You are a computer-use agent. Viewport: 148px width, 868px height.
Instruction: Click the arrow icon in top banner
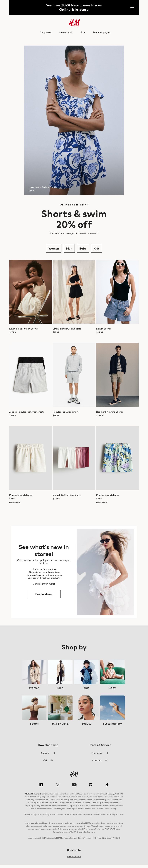[132, 7]
